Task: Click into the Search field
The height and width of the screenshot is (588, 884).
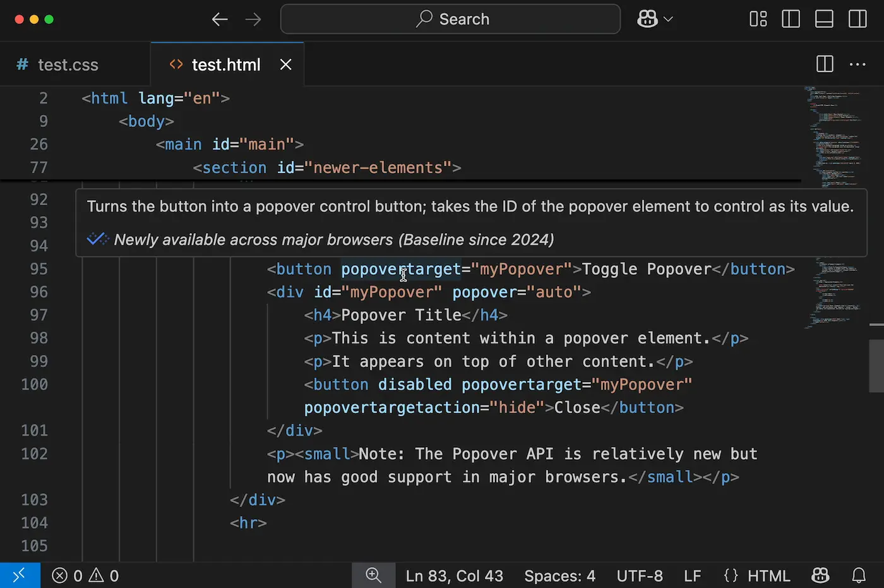Action: [x=450, y=19]
